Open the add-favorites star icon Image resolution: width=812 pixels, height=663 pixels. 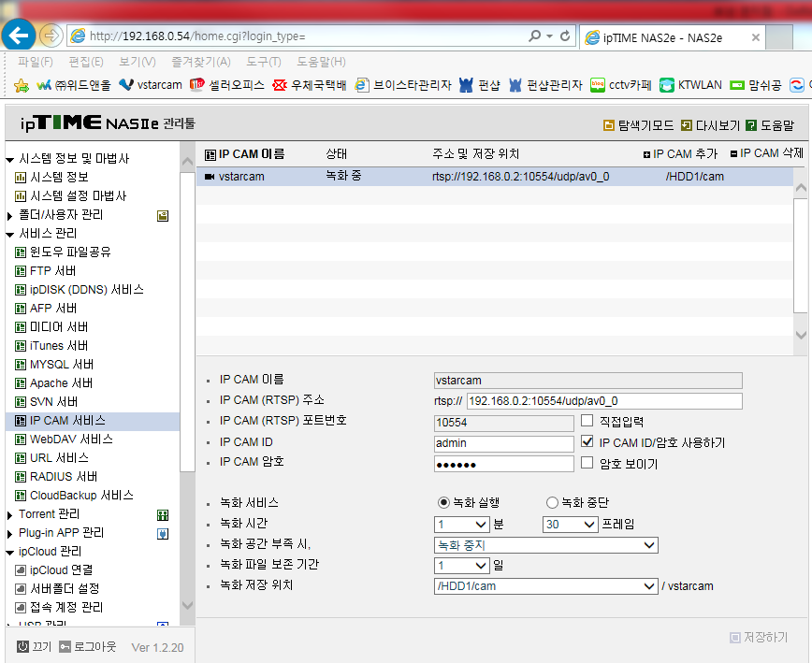[x=22, y=85]
